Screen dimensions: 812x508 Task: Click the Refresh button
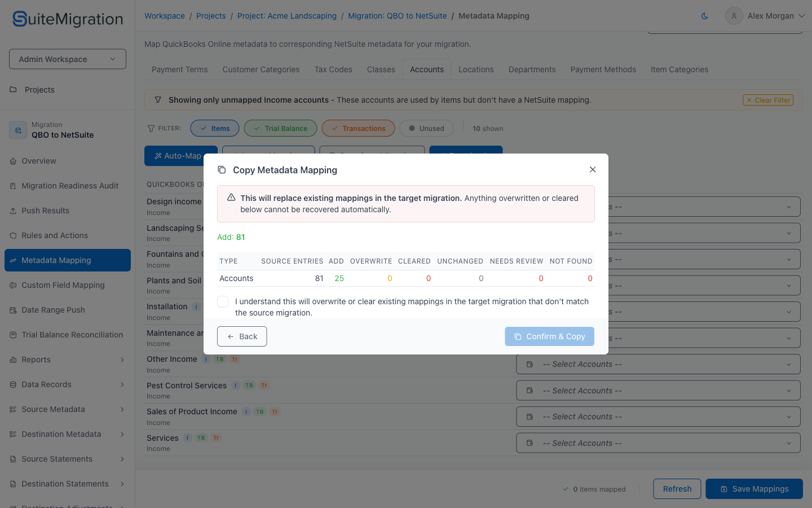click(677, 489)
